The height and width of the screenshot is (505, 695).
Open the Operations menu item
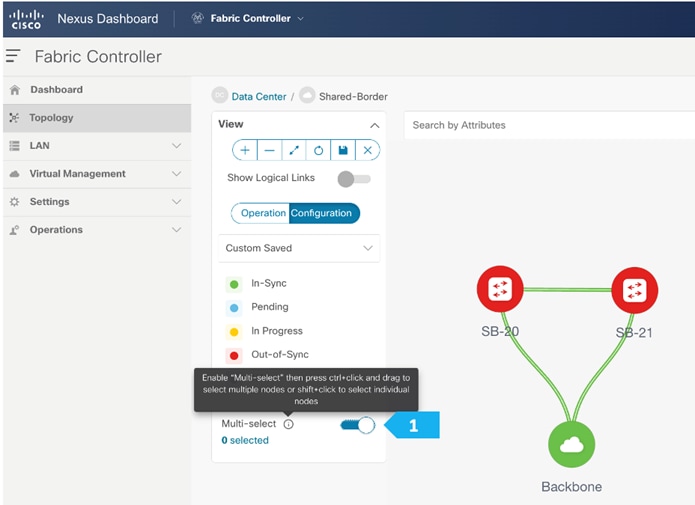point(97,230)
